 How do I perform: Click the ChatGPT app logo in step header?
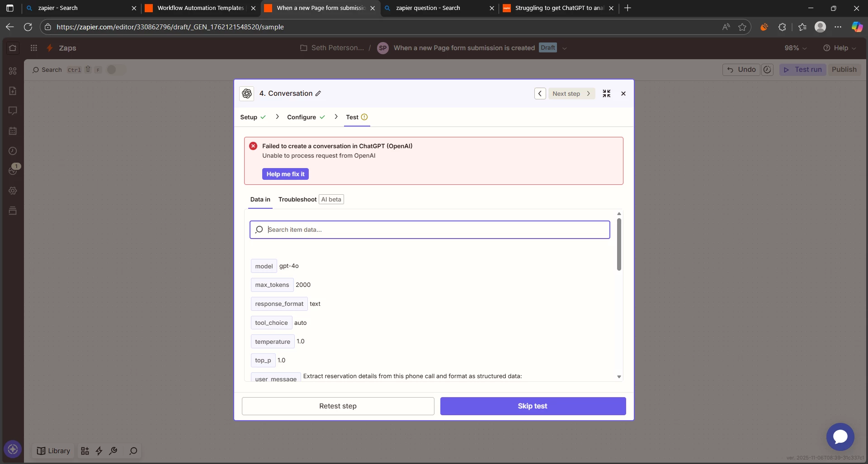coord(247,94)
